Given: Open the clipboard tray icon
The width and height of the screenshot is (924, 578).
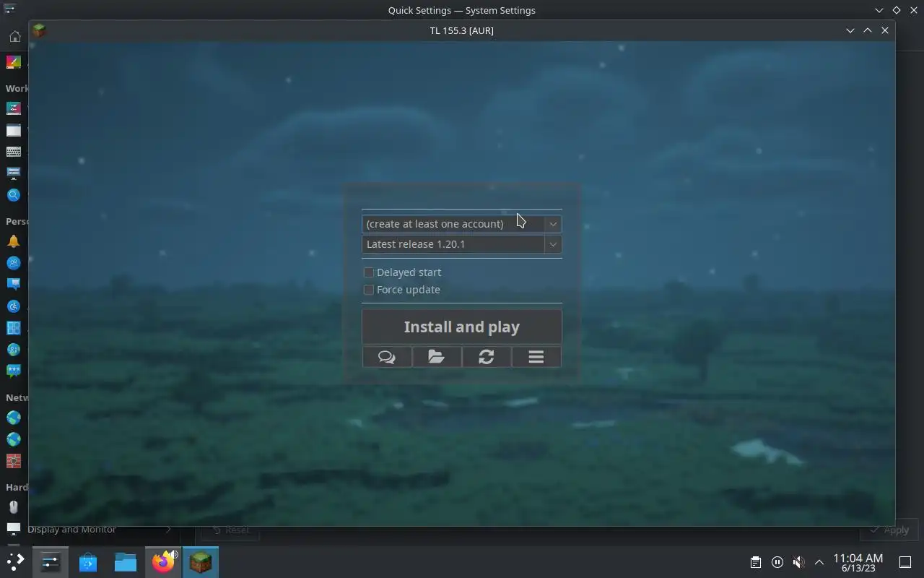Looking at the screenshot, I should click(x=755, y=562).
